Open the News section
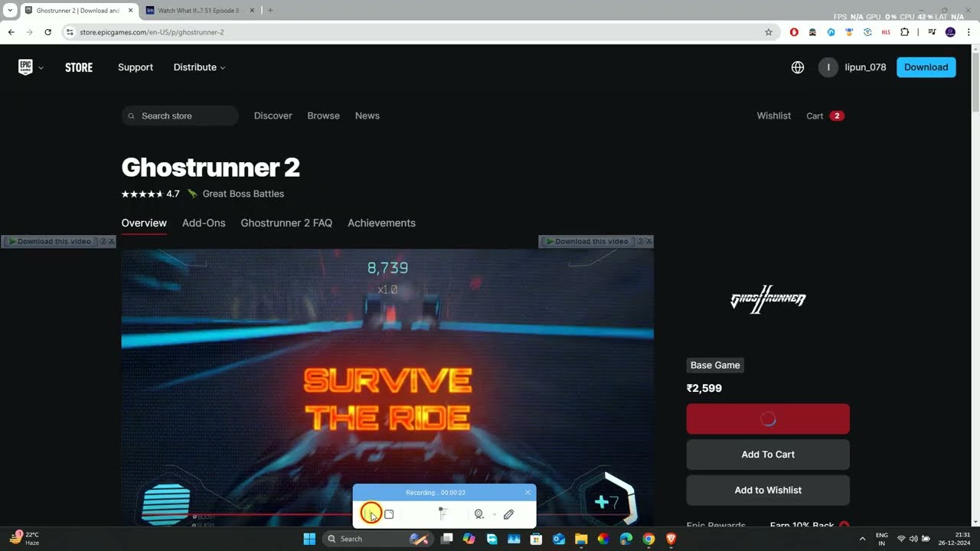Image resolution: width=980 pixels, height=551 pixels. click(x=367, y=116)
